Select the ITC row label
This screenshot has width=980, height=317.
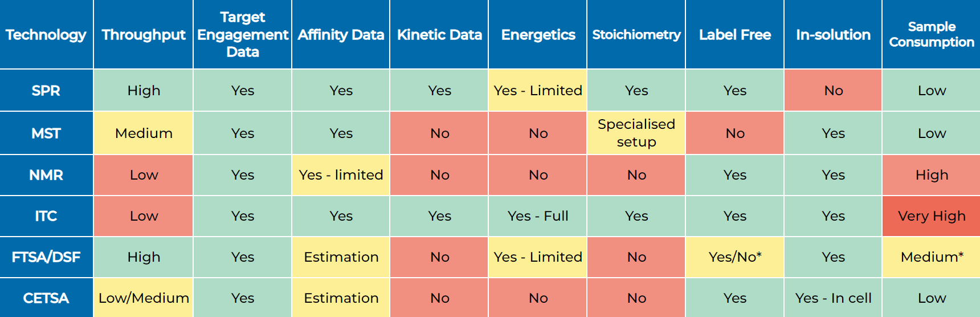46,216
